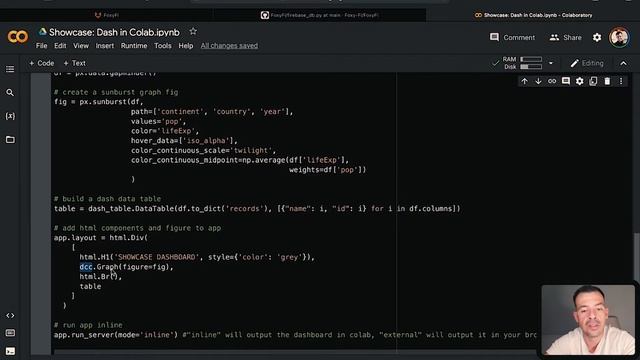Open the variables inspector panel
Image resolution: width=640 pixels, height=360 pixels.
[10, 116]
